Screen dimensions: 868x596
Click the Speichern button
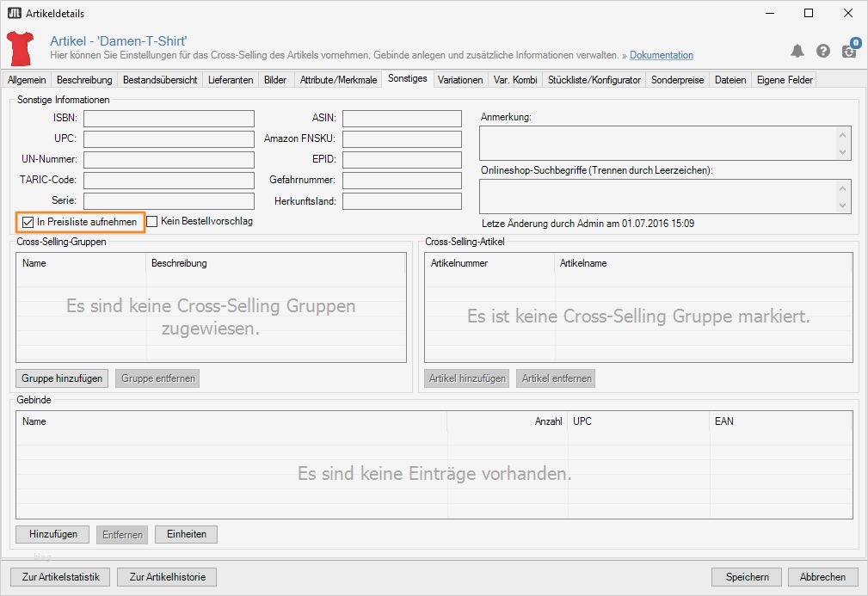747,577
